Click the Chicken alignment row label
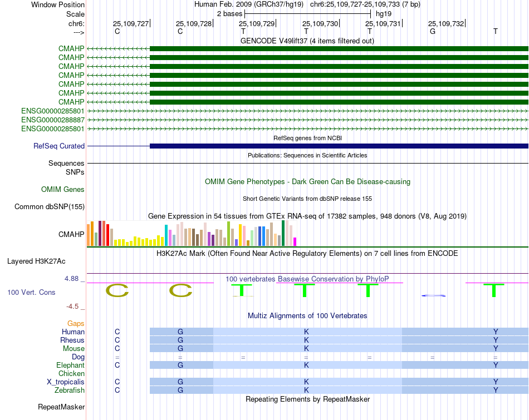Viewport: 529px width, 420px height. pyautogui.click(x=71, y=373)
